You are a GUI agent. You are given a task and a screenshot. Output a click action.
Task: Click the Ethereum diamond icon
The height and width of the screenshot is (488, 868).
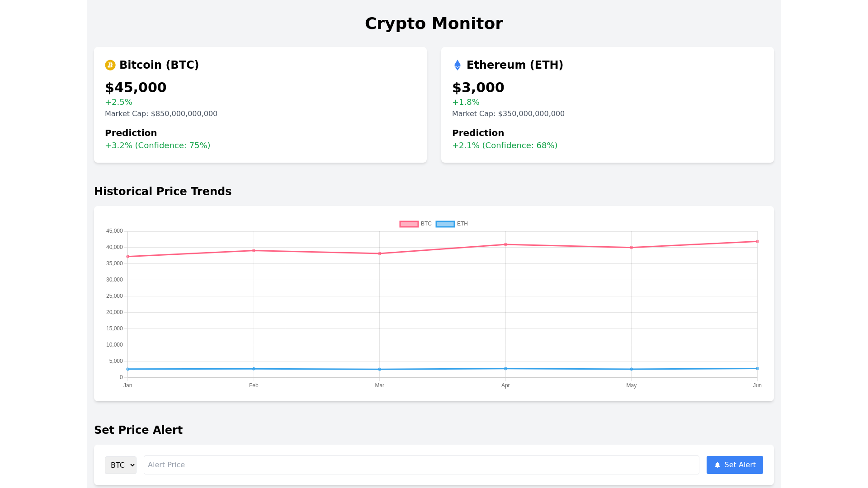(x=457, y=65)
